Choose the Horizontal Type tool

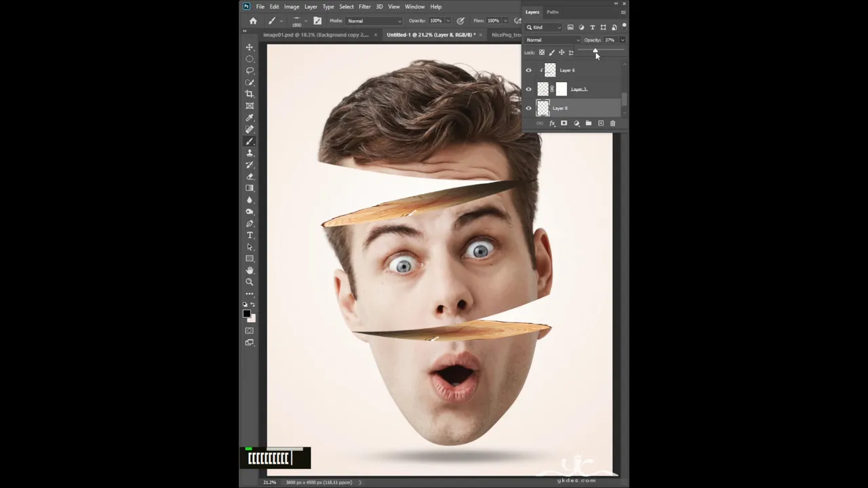(250, 235)
